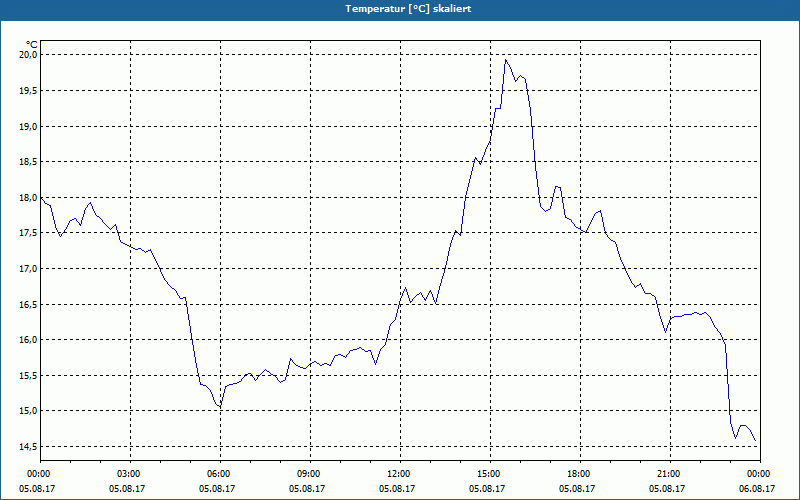This screenshot has height=500, width=800.
Task: Click the "03:00" time label
Action: point(131,474)
